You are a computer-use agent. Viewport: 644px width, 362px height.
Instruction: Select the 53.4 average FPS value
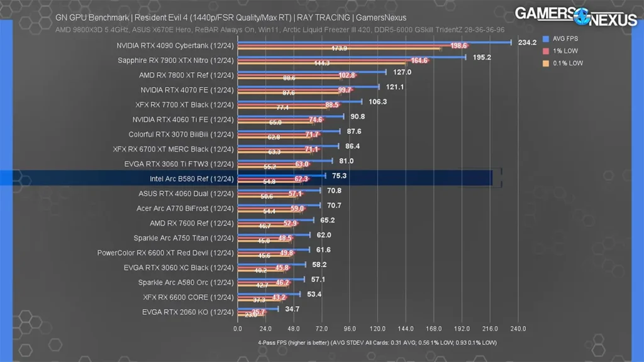click(314, 294)
